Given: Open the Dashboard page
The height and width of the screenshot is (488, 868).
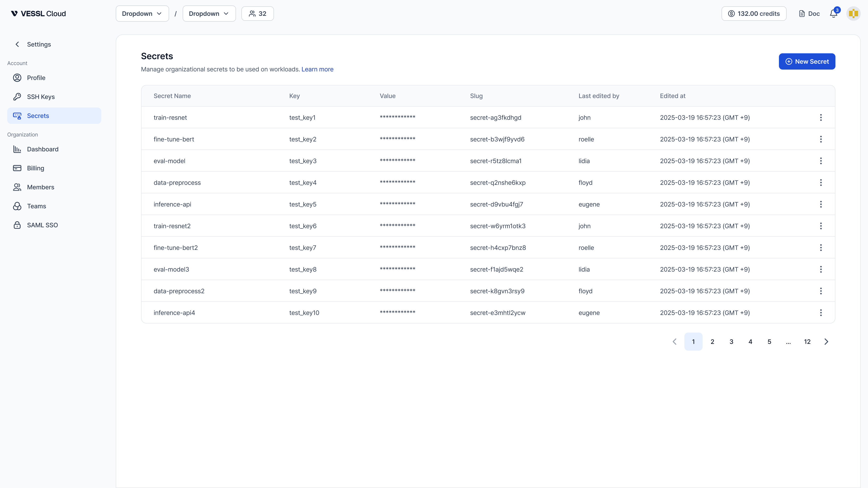Looking at the screenshot, I should (x=54, y=149).
